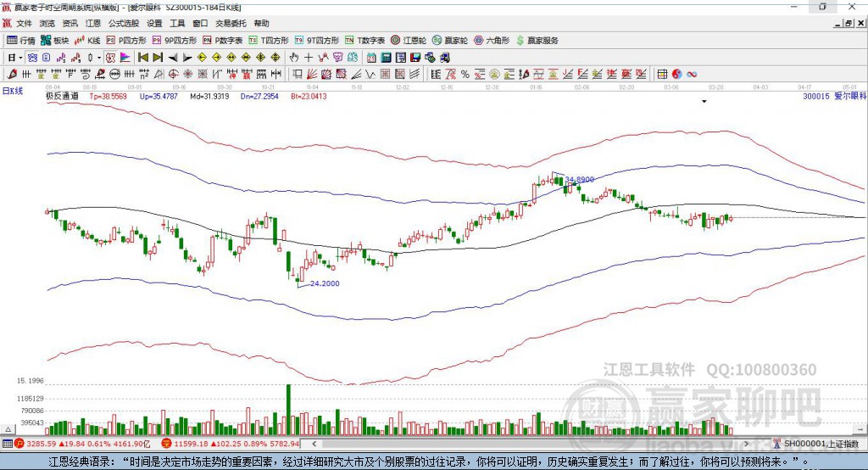
Task: Click the yin-yang icon
Action: tap(676, 75)
